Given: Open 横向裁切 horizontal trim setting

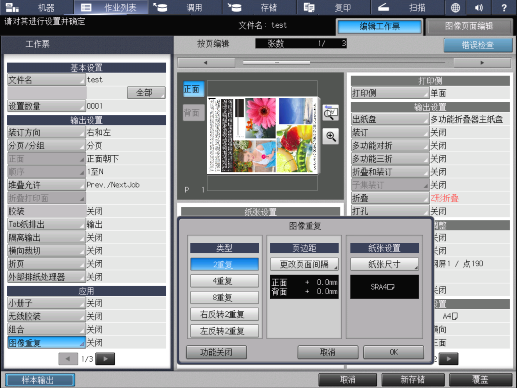Looking at the screenshot, I should click(46, 251).
